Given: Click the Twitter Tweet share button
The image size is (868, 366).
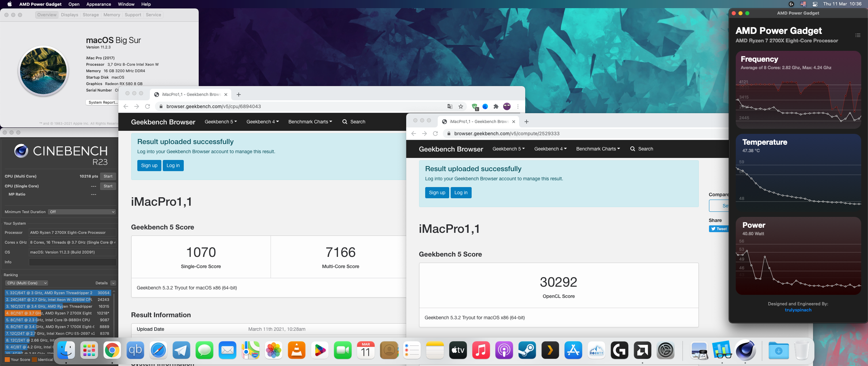Looking at the screenshot, I should (719, 229).
